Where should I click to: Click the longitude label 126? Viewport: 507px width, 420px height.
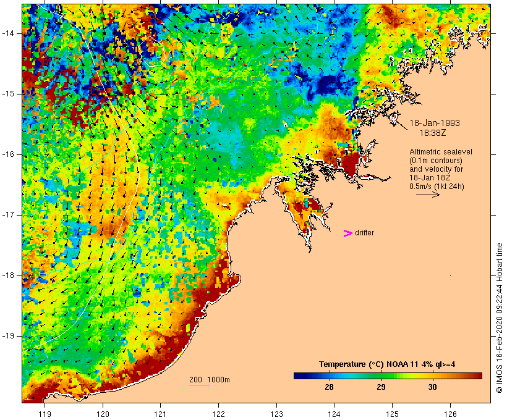[x=450, y=414]
